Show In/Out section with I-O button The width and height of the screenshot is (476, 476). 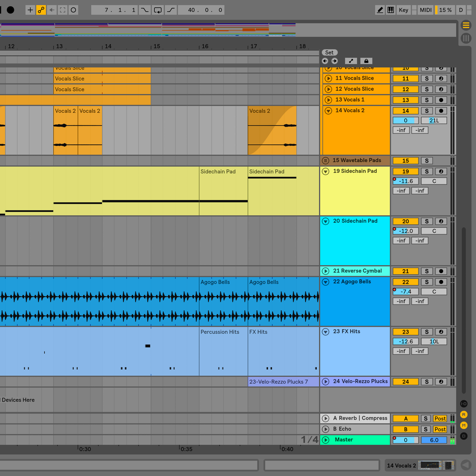[463, 404]
